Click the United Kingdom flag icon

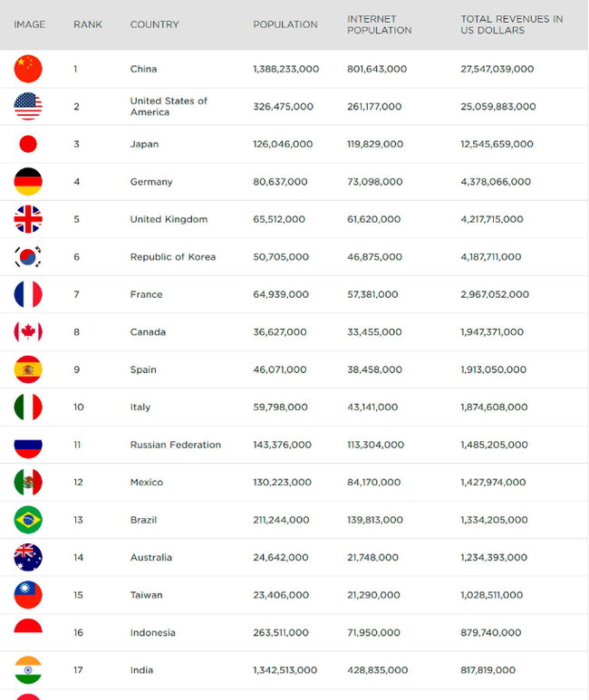point(28,219)
